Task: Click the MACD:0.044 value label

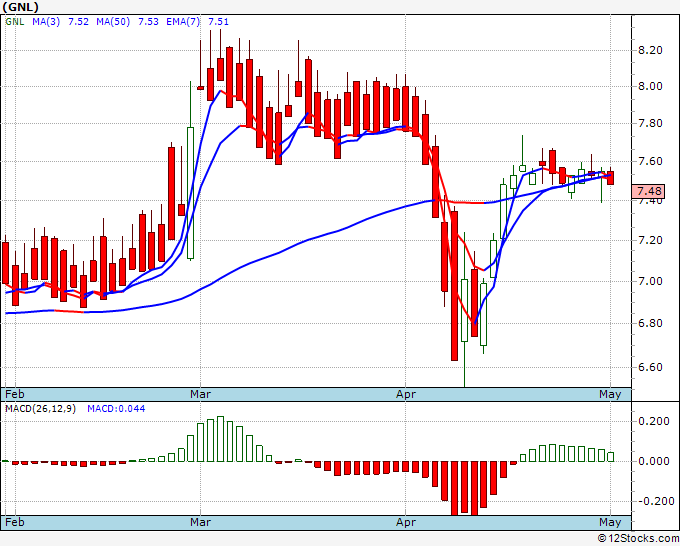Action: [116, 409]
